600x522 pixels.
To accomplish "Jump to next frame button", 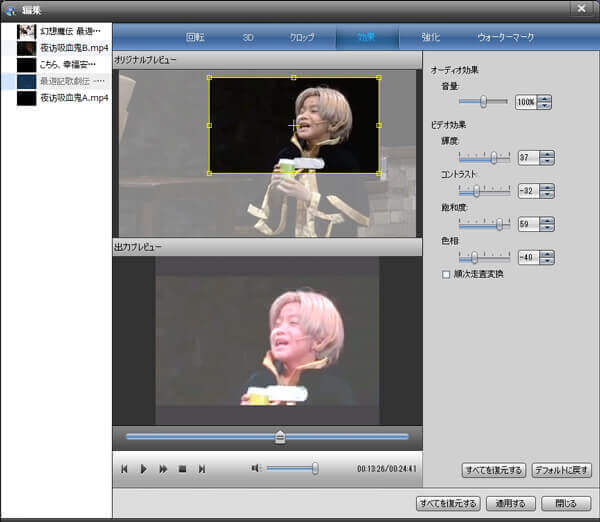I will coord(201,468).
